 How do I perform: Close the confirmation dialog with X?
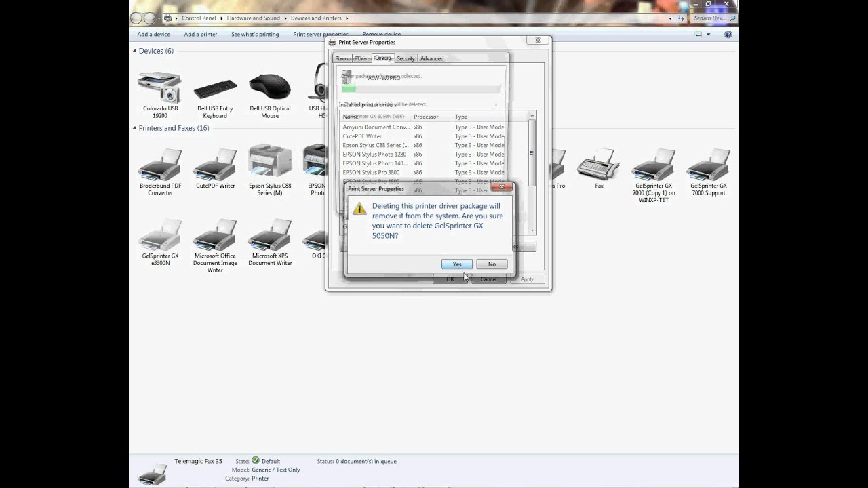502,186
